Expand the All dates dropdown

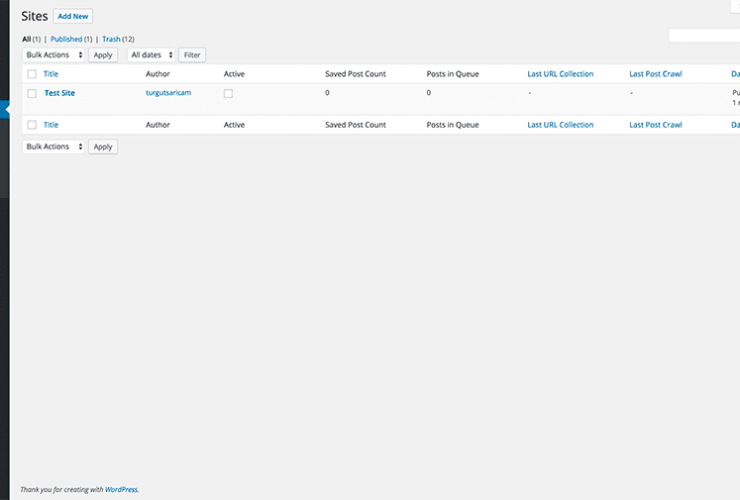(x=151, y=55)
